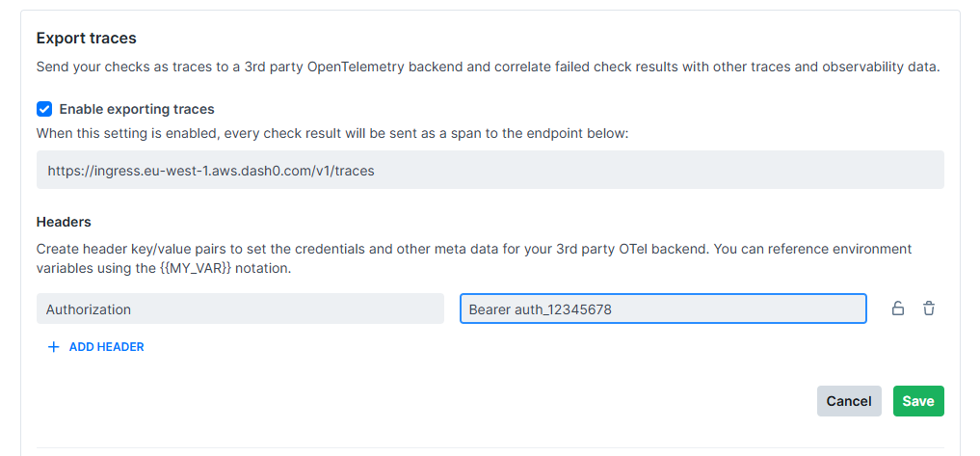This screenshot has width=980, height=456.
Task: Delete the Authorization header with trash icon
Action: (929, 308)
